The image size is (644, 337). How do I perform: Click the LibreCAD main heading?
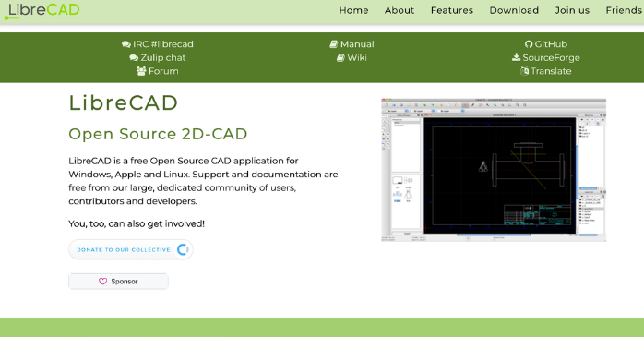(124, 102)
